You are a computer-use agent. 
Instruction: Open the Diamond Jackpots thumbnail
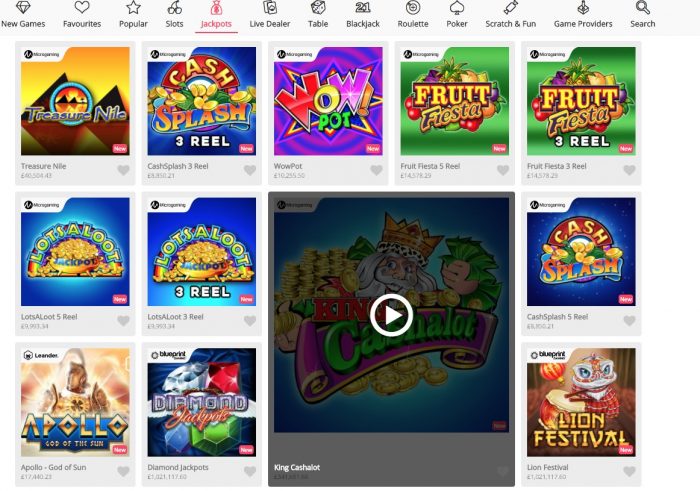pyautogui.click(x=202, y=402)
